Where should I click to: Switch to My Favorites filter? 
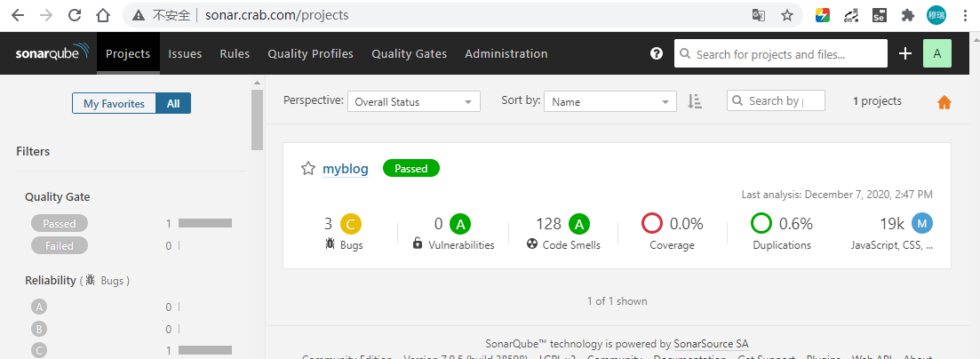click(114, 104)
